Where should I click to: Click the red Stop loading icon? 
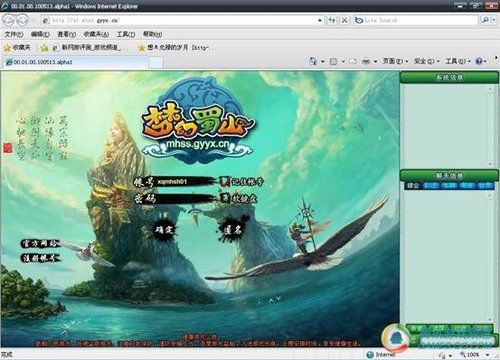click(344, 20)
